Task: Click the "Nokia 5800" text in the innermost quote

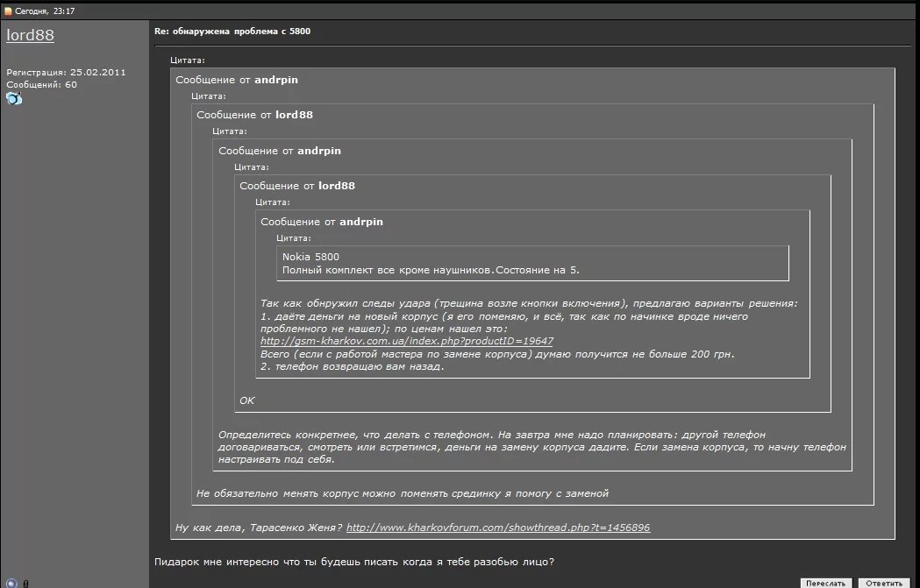Action: [x=310, y=257]
